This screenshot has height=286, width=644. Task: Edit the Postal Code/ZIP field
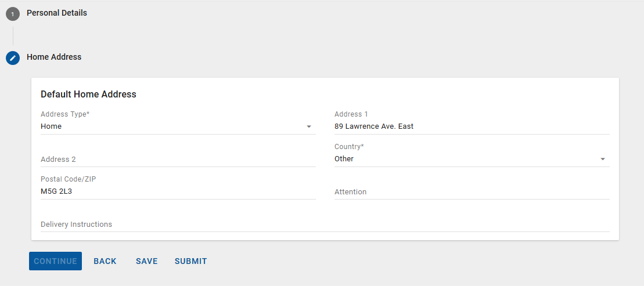coord(178,191)
